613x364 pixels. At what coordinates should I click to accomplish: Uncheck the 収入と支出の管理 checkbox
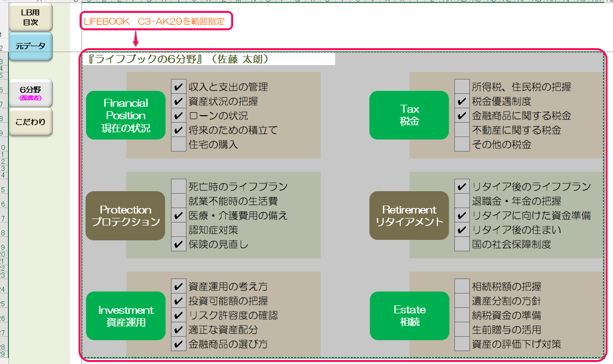178,87
